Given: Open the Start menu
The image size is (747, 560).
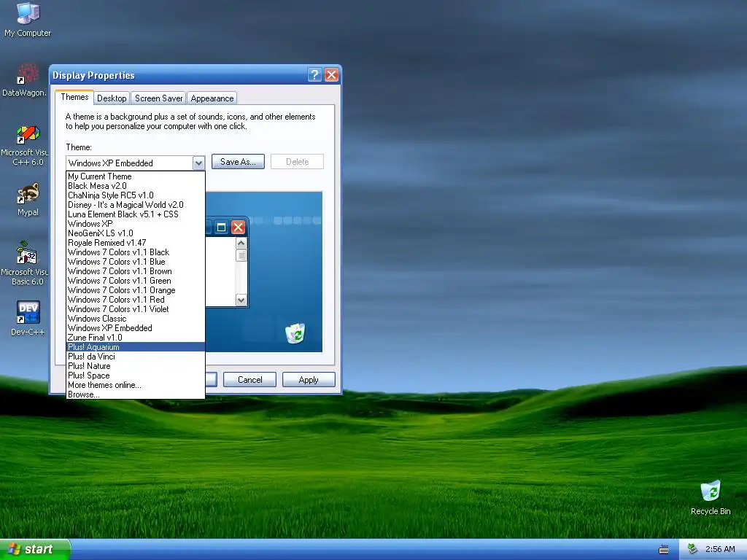Looking at the screenshot, I should 35,549.
